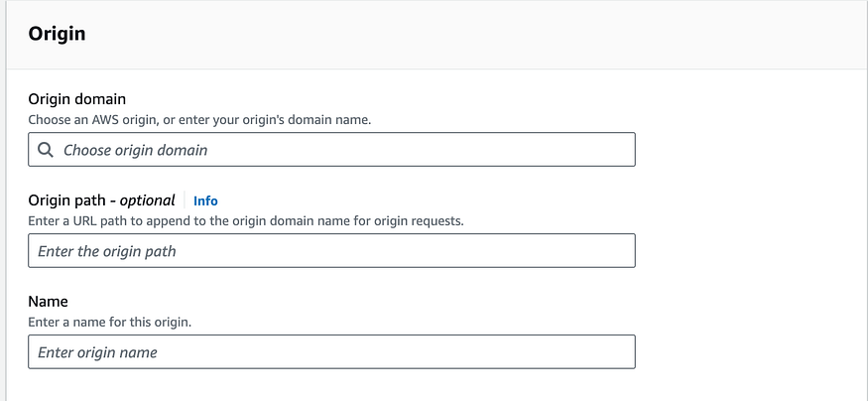Click the divider line before Info link
This screenshot has width=868, height=401.
pos(185,200)
